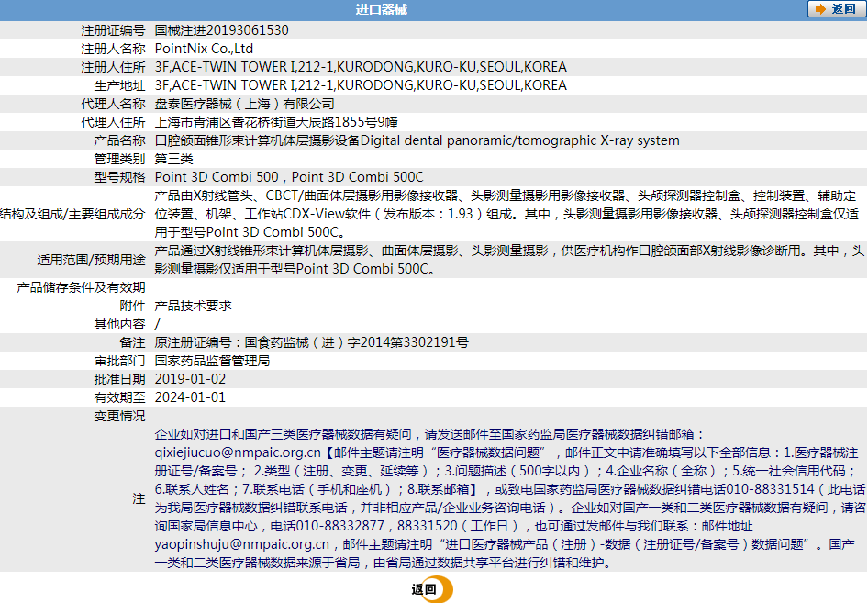Viewport: 868px width, 603px height.
Task: Click the bottom 返回 button
Action: point(431,589)
